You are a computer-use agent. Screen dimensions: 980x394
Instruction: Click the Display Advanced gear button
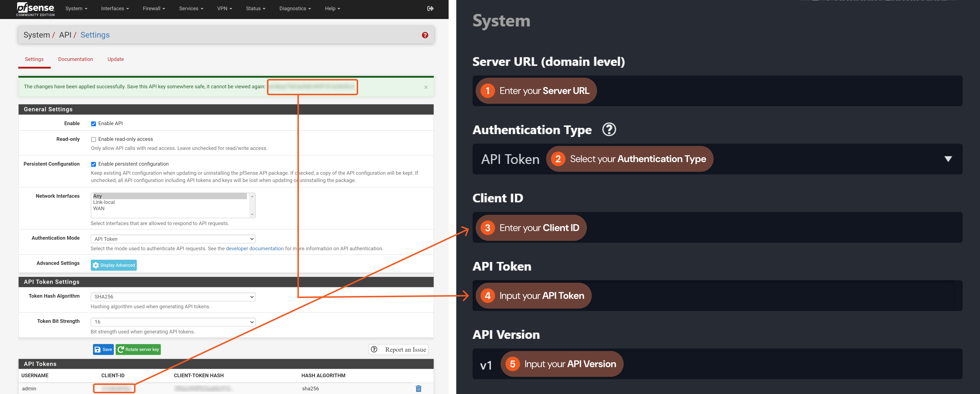(x=114, y=265)
